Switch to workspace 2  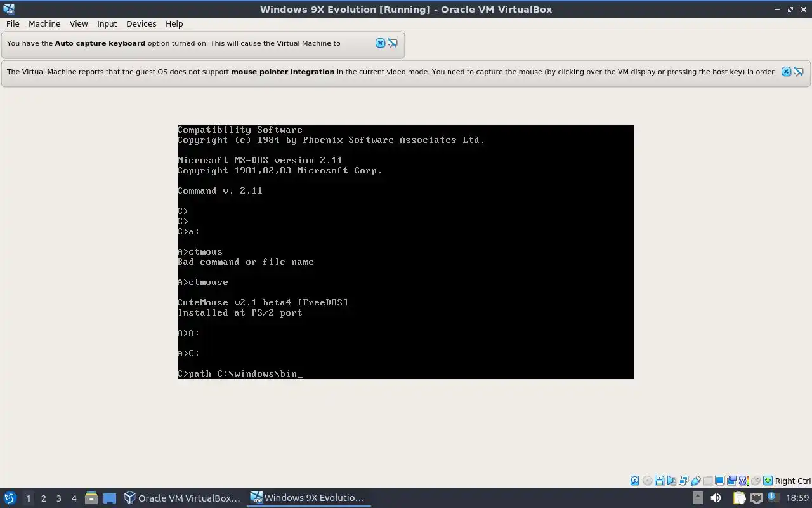43,498
